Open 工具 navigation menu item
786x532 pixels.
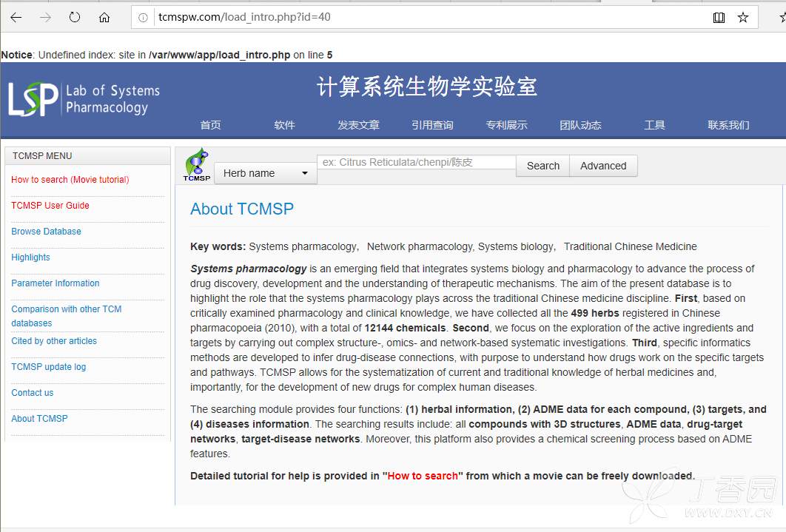pyautogui.click(x=655, y=125)
